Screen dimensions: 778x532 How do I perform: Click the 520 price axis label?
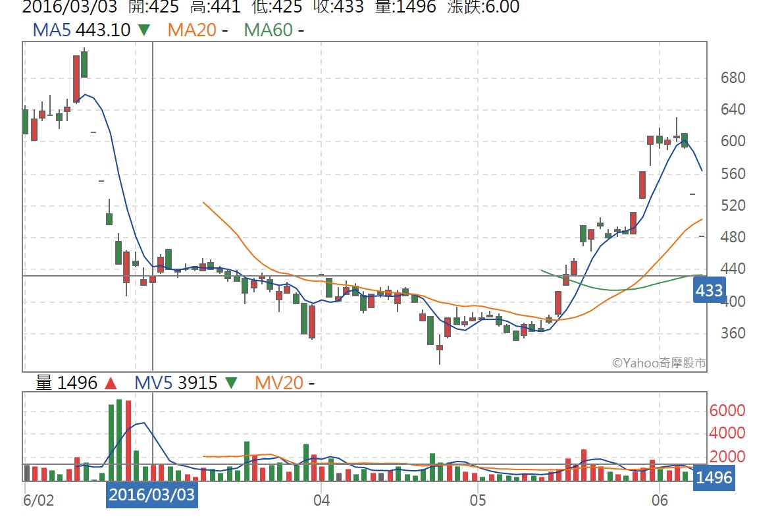point(733,205)
